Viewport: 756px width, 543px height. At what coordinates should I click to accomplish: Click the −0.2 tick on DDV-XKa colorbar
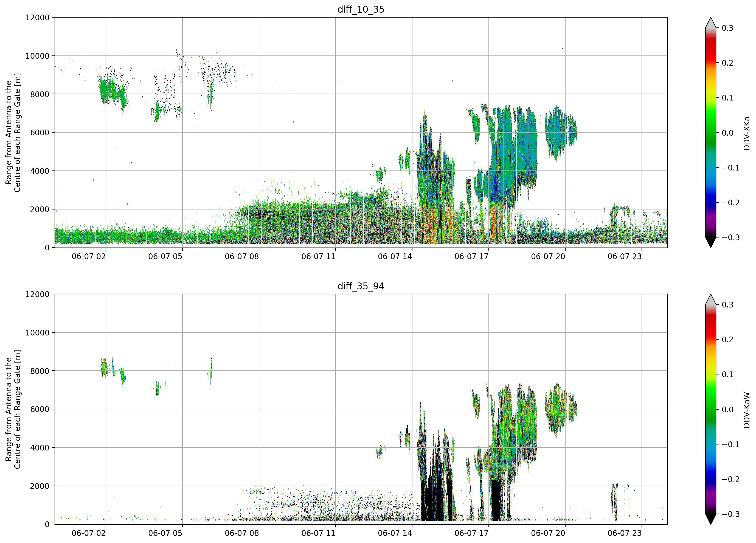coord(730,203)
